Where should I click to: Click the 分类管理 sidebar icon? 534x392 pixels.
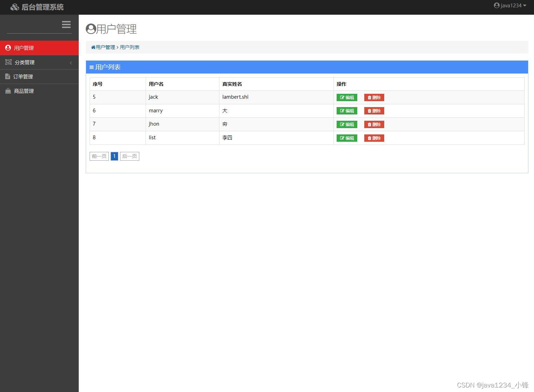pos(8,62)
